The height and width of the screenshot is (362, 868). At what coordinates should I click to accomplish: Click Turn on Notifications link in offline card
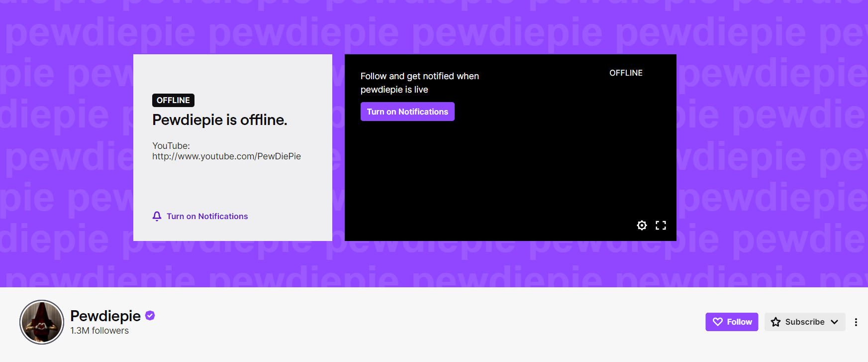click(207, 216)
